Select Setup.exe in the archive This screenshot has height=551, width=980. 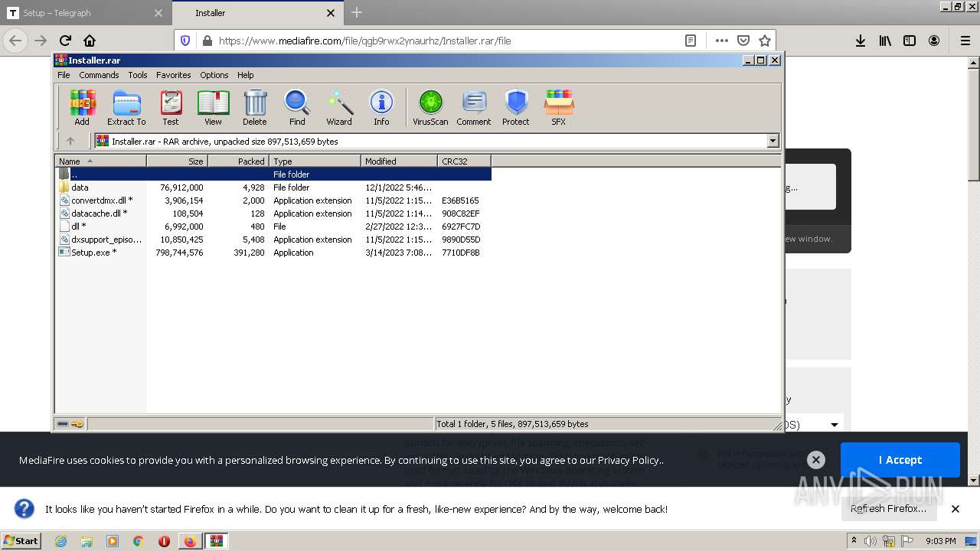[x=273, y=253]
